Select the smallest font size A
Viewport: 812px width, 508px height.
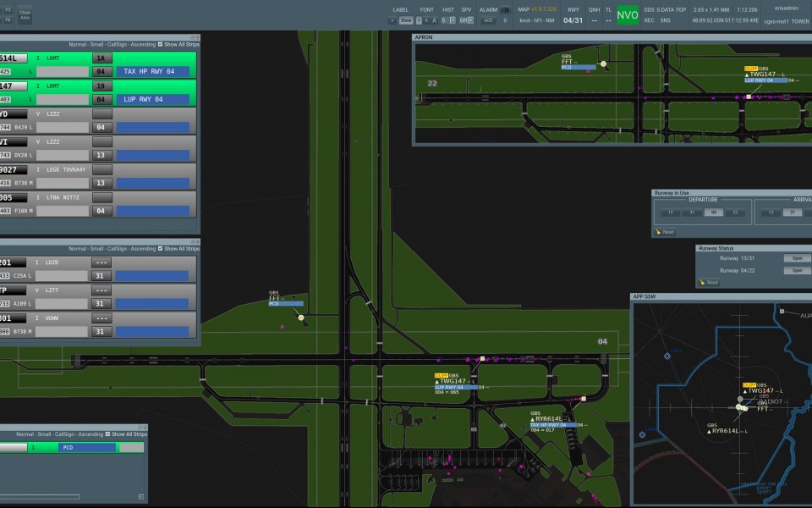[x=419, y=20]
